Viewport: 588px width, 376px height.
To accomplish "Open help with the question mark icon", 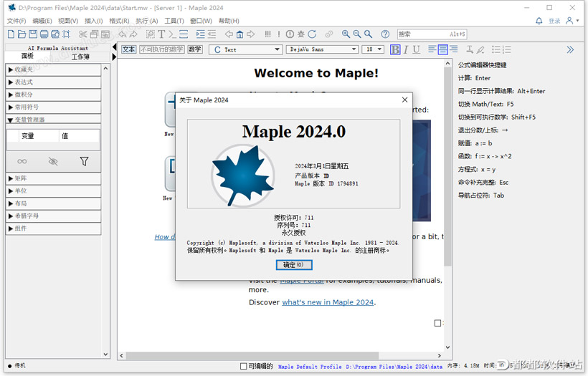I will 385,34.
